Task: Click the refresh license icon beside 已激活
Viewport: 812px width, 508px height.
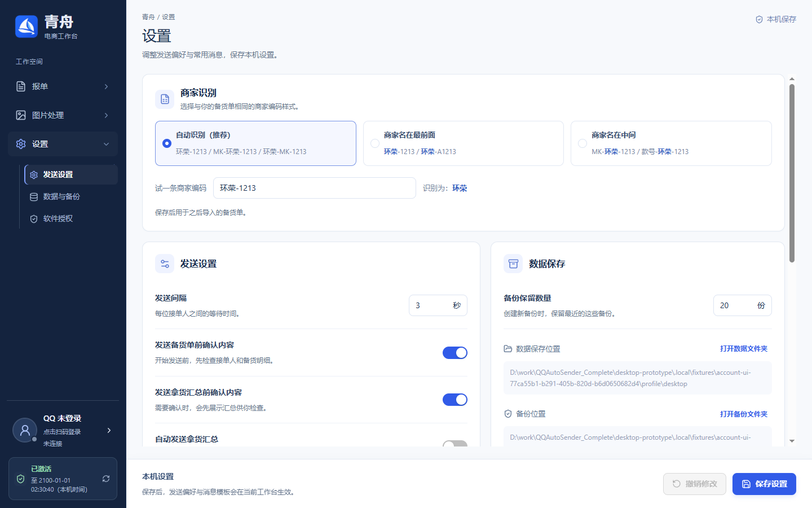Action: (x=106, y=479)
